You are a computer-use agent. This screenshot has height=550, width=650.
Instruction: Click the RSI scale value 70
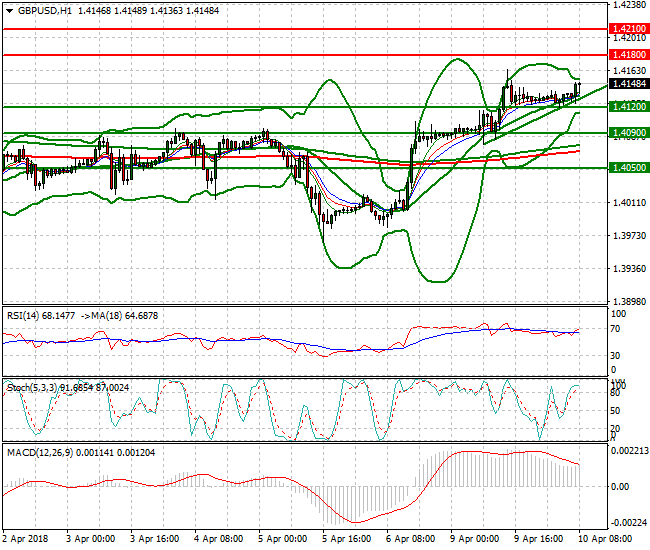point(617,328)
